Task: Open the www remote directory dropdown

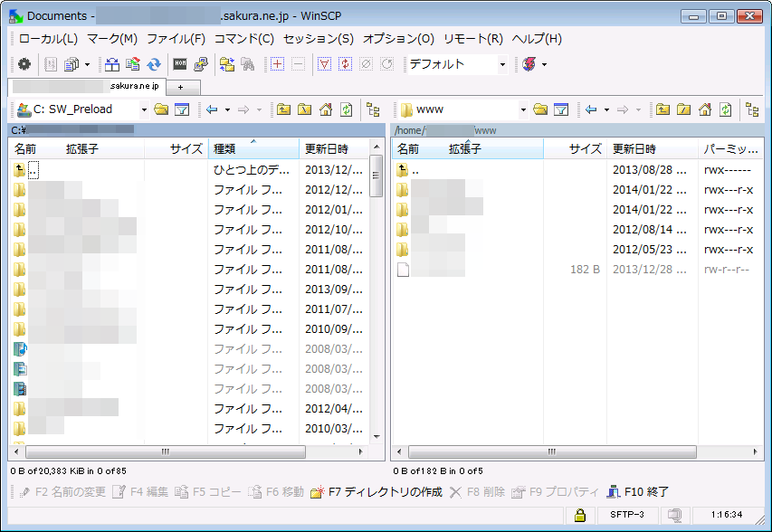Action: [523, 109]
